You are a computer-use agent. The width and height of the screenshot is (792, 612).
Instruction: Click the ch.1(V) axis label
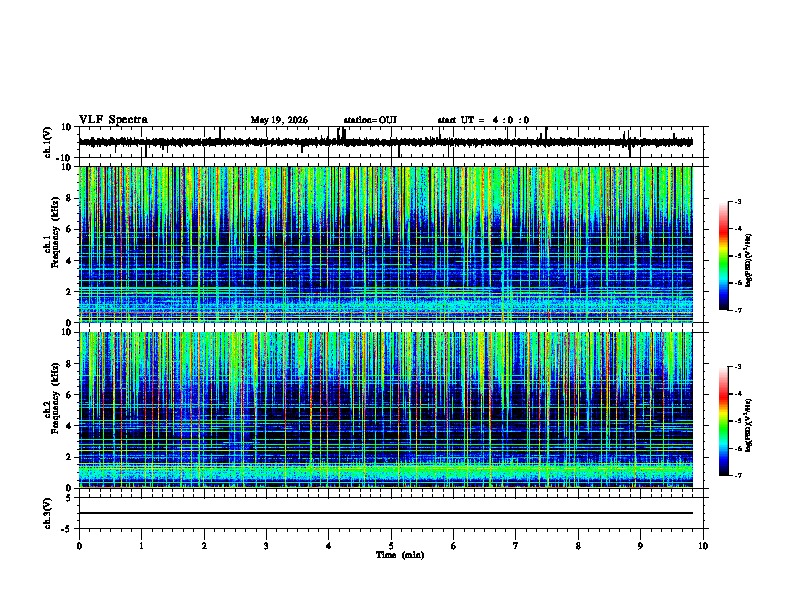tap(47, 142)
